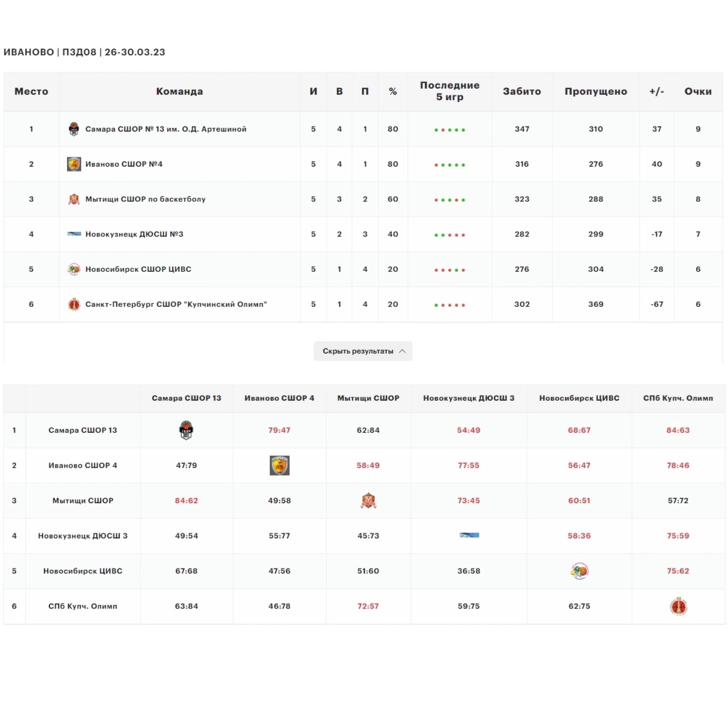This screenshot has width=728, height=728.
Task: Open team Иваново СШОР №4 link
Action: (x=124, y=164)
